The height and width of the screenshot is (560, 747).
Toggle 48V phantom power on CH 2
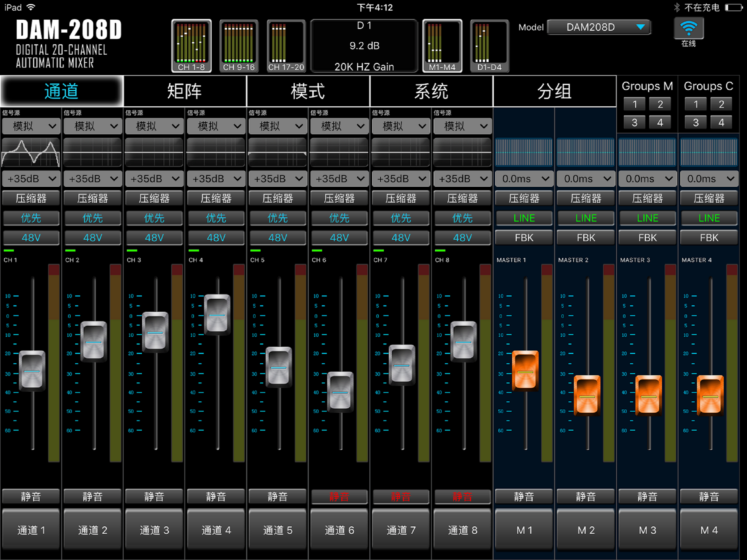tap(92, 238)
